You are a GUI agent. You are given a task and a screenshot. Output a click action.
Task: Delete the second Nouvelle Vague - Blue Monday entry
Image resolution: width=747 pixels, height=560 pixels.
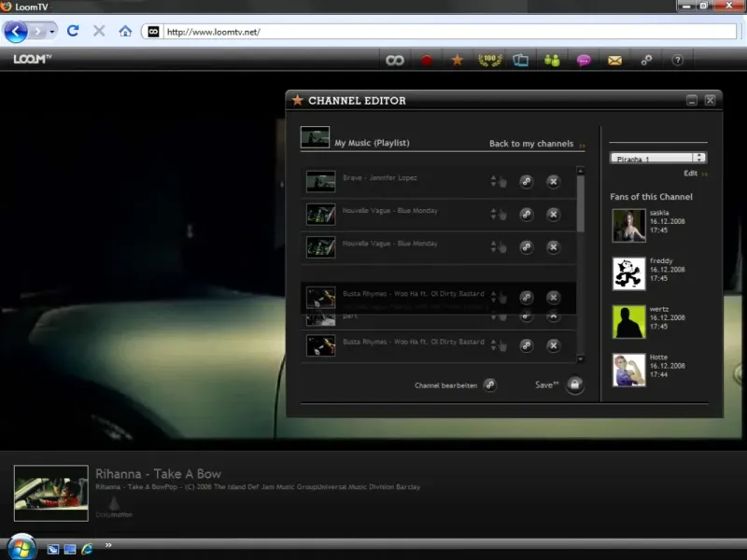(553, 247)
